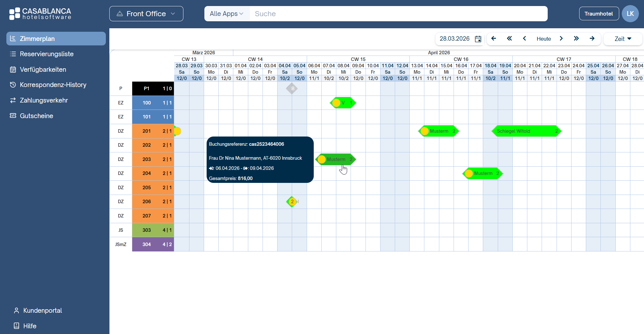Click the Verfügbarkeiten calendar icon
This screenshot has width=644, height=334.
(13, 70)
